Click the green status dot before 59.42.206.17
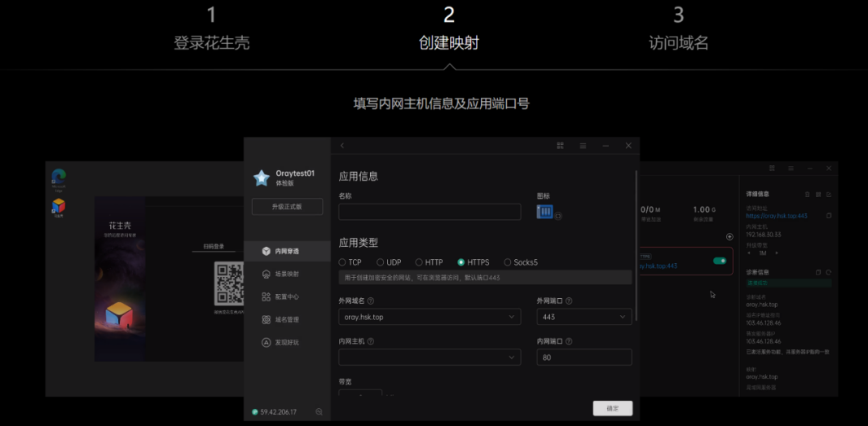This screenshot has width=868, height=426. 254,412
